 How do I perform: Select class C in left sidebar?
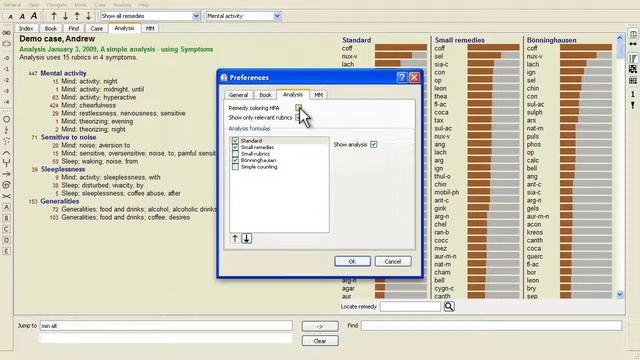coord(7,229)
